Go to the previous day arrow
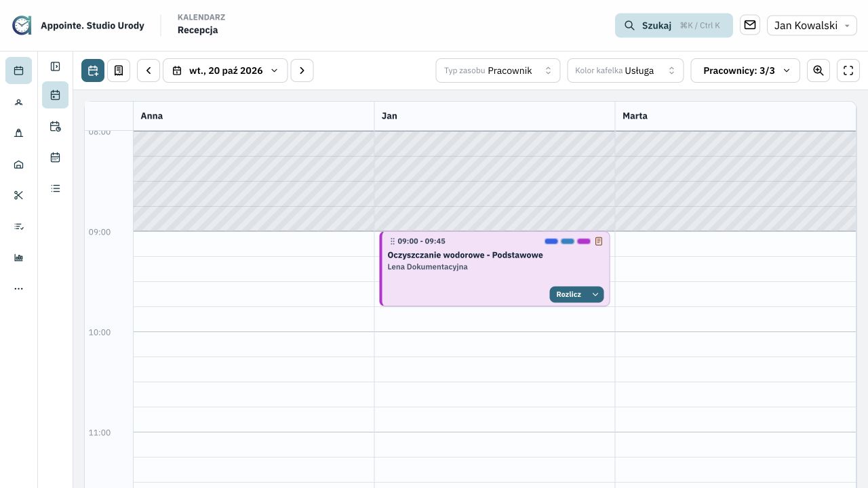This screenshot has height=488, width=868. 149,70
